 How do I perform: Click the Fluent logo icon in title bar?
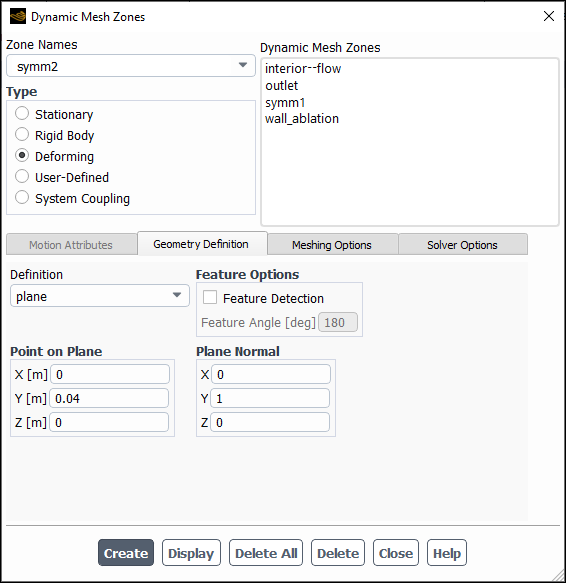18,16
